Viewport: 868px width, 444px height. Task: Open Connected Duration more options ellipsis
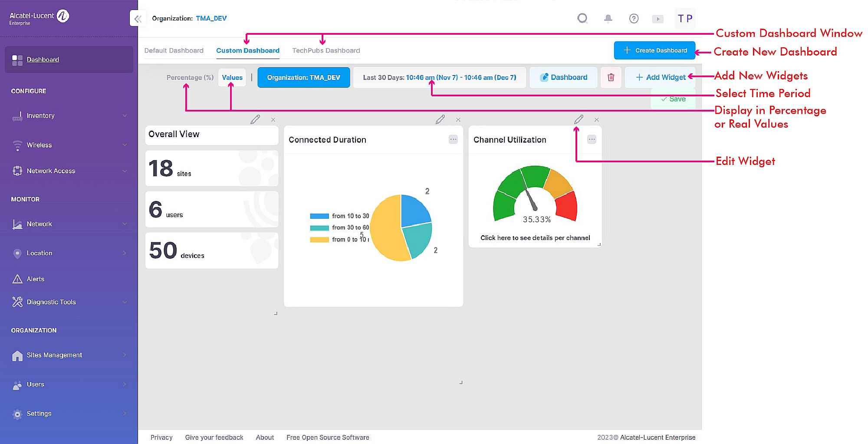[453, 139]
